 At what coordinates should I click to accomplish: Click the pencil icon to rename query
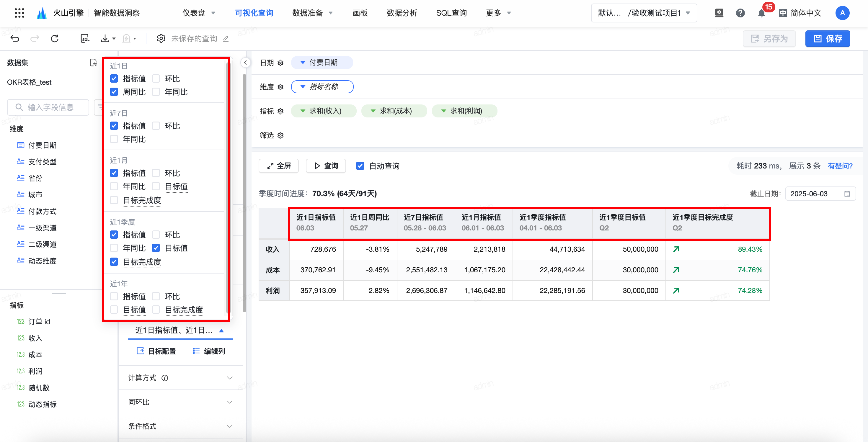tap(226, 39)
